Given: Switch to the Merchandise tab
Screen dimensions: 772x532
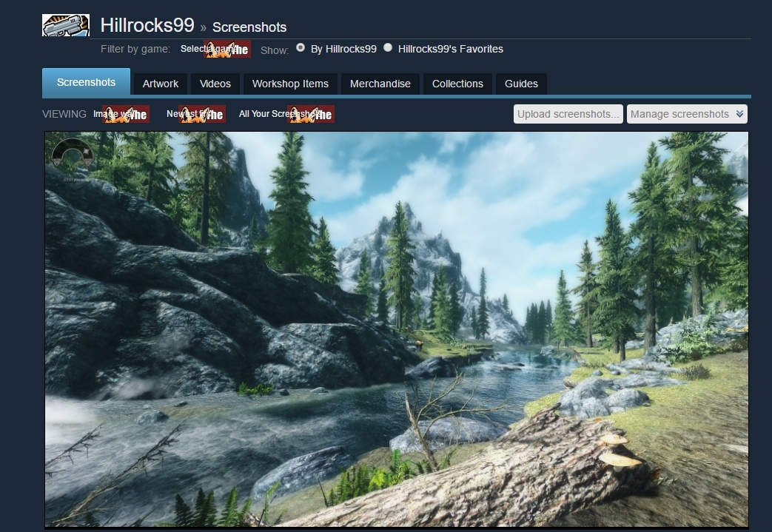Looking at the screenshot, I should (380, 84).
